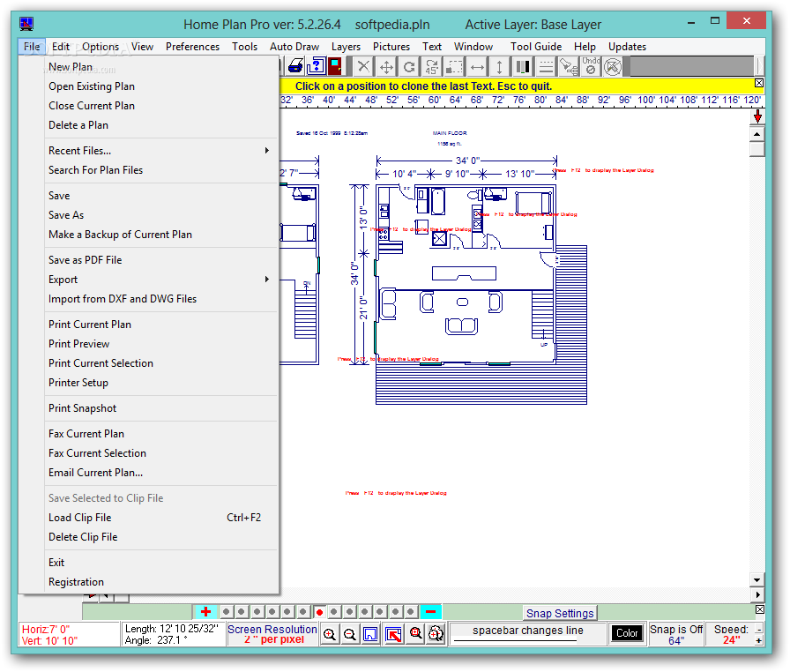
Task: Click the red arrow zoom-area icon
Action: coord(394,634)
